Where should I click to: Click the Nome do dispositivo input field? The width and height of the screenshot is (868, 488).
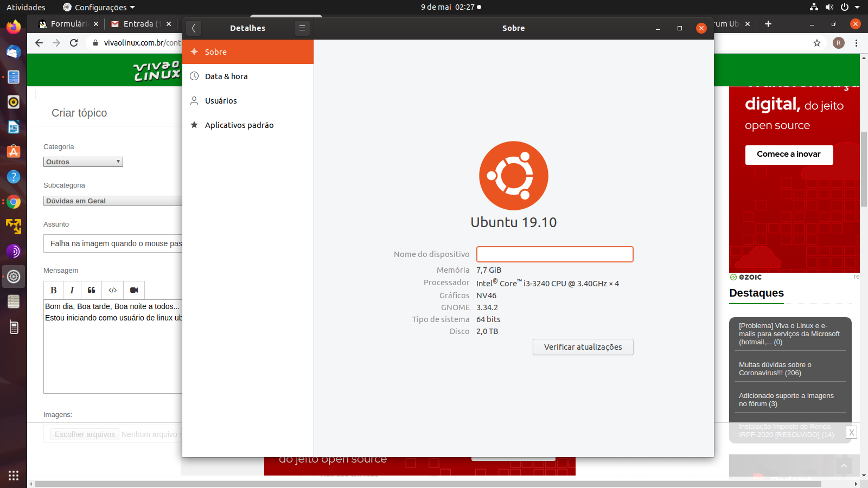click(555, 254)
